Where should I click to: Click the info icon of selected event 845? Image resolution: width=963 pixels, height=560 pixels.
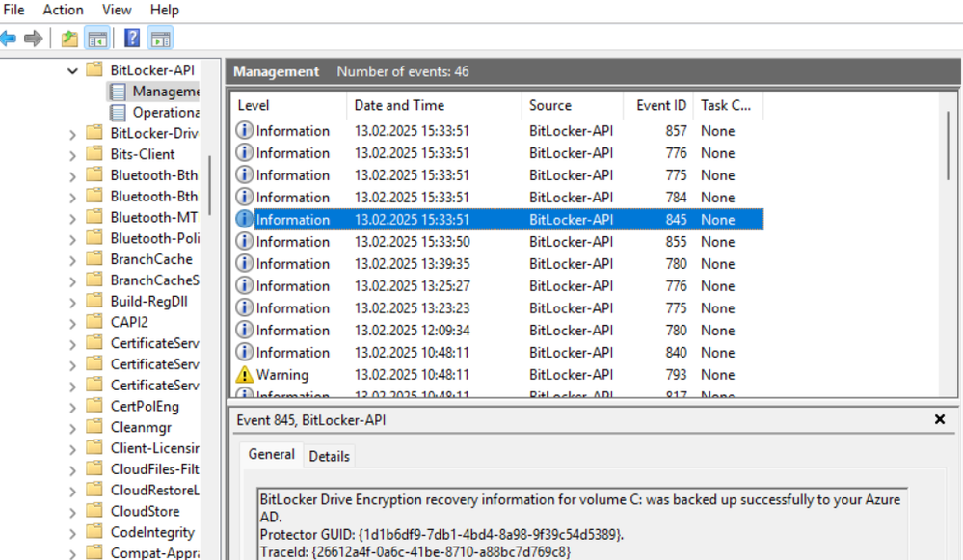pyautogui.click(x=245, y=219)
